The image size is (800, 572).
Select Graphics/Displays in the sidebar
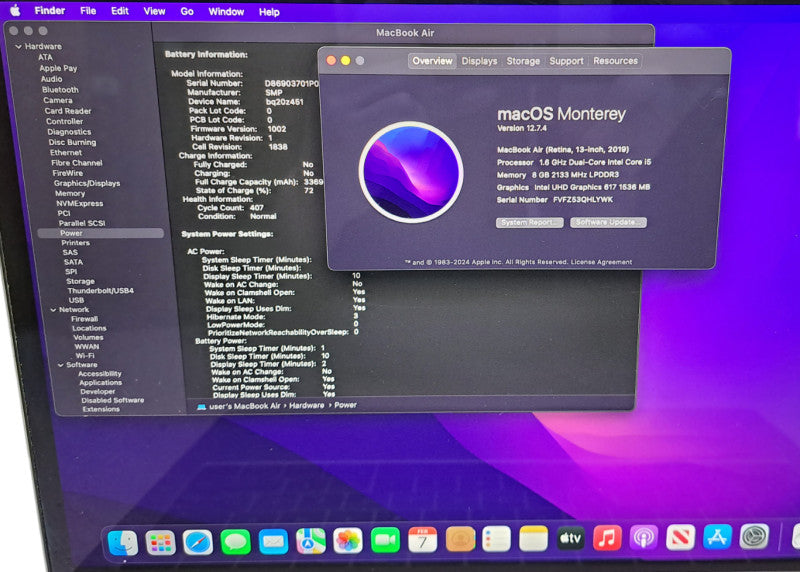87,183
